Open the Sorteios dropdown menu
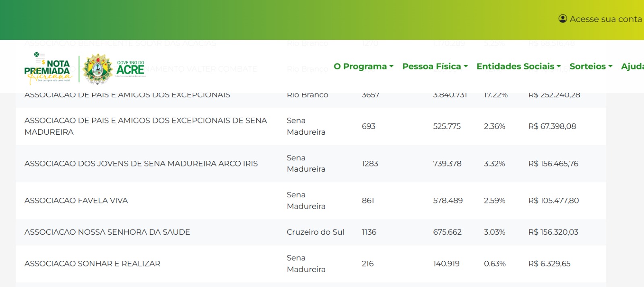The height and width of the screenshot is (287, 644). [x=590, y=66]
